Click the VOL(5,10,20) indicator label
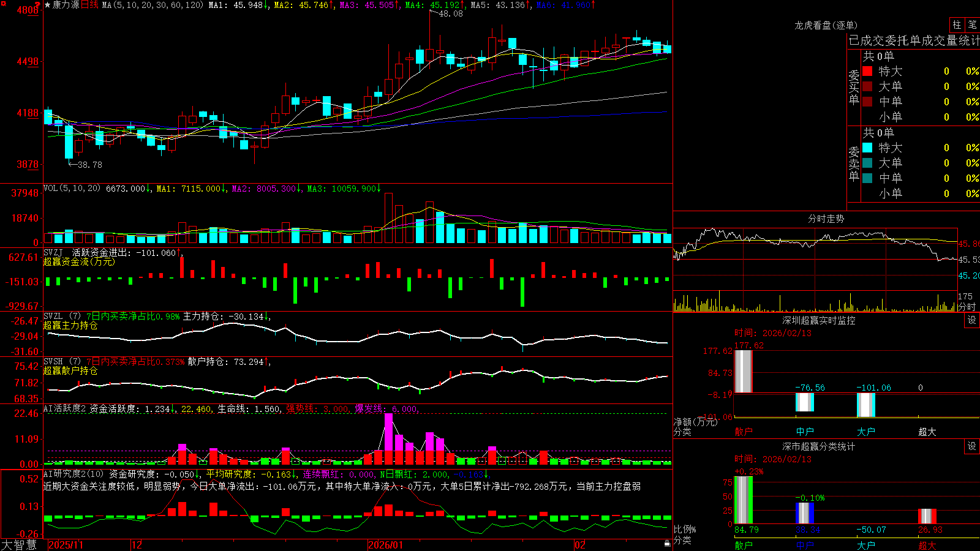Screen dimensions: 980x551 72,189
